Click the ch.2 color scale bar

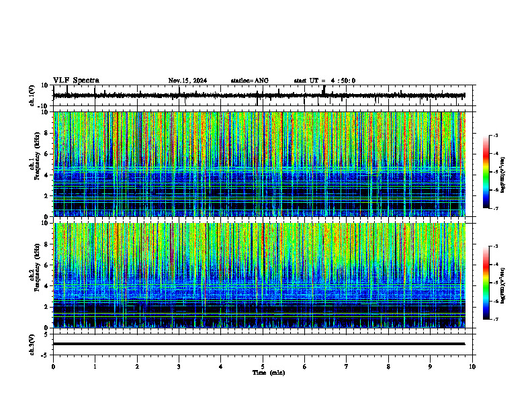click(486, 283)
